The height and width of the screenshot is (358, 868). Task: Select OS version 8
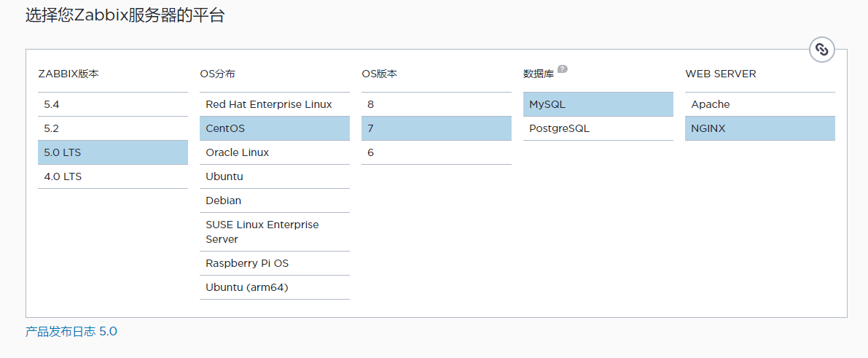coord(437,104)
